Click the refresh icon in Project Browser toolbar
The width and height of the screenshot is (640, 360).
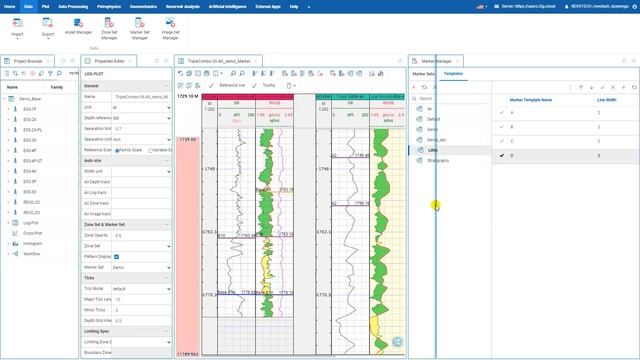click(15, 73)
